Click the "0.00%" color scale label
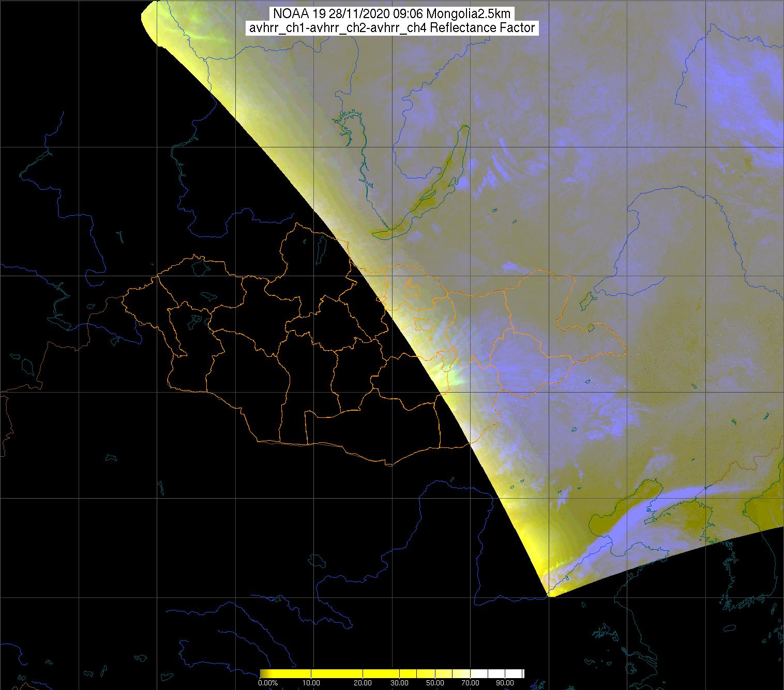The image size is (784, 690). point(268,684)
